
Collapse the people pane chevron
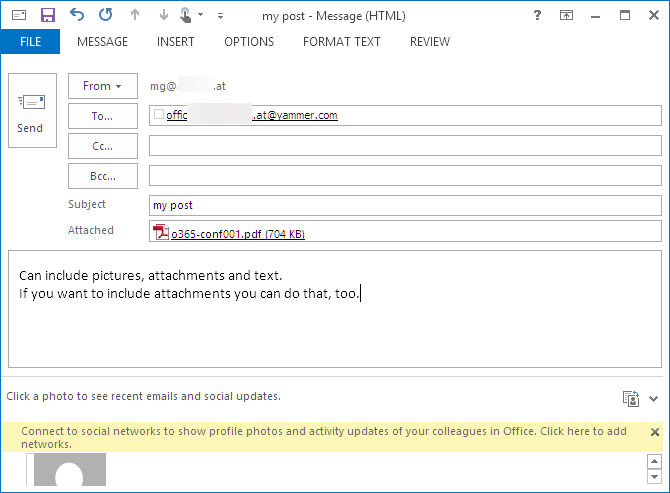(x=655, y=397)
